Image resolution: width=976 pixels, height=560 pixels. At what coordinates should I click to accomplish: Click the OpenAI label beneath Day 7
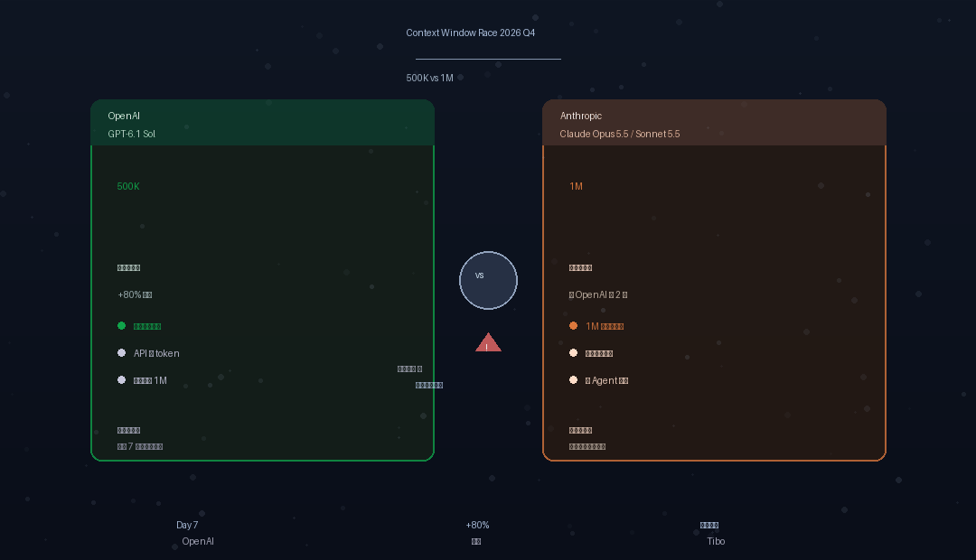click(198, 541)
